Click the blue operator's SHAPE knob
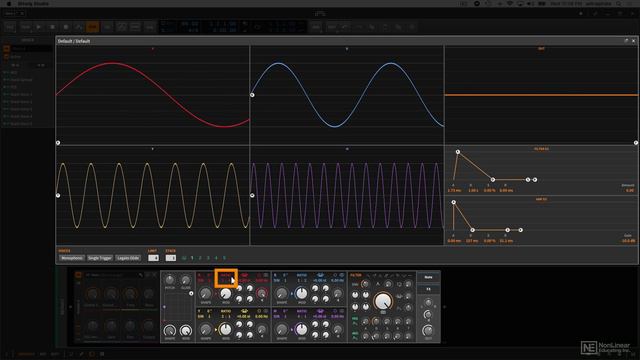 [x=282, y=293]
